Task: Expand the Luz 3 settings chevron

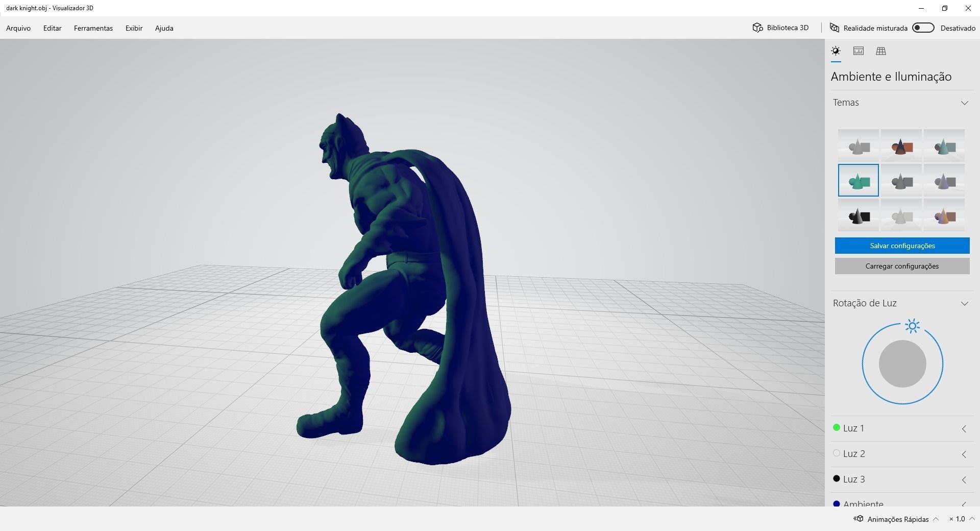Action: pyautogui.click(x=964, y=480)
